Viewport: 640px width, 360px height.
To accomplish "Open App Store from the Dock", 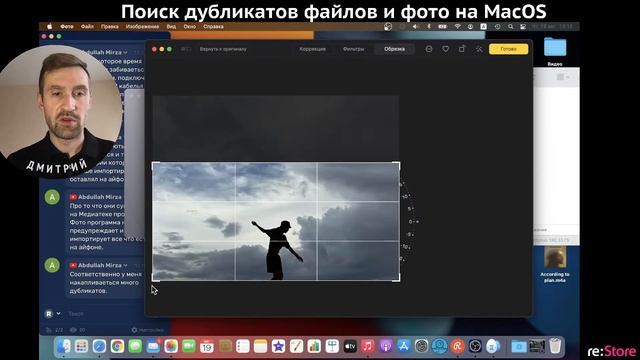I will click(404, 347).
